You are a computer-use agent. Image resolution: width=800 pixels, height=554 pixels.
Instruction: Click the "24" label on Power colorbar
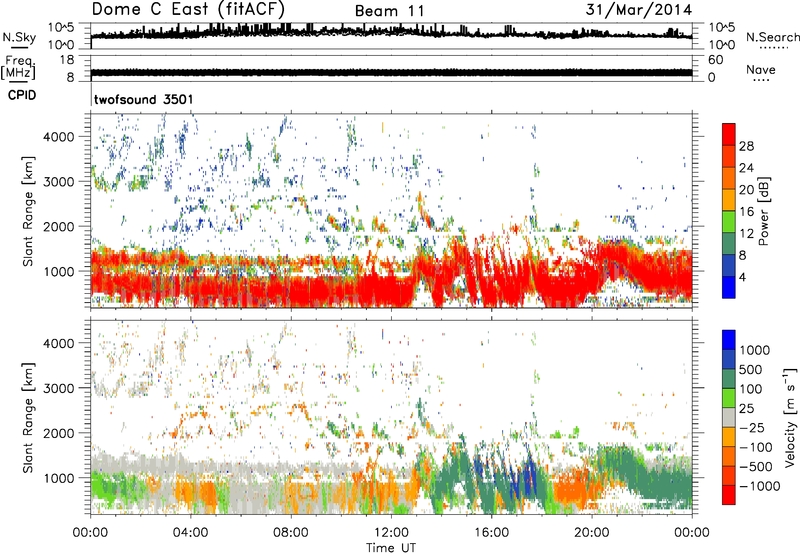point(746,168)
